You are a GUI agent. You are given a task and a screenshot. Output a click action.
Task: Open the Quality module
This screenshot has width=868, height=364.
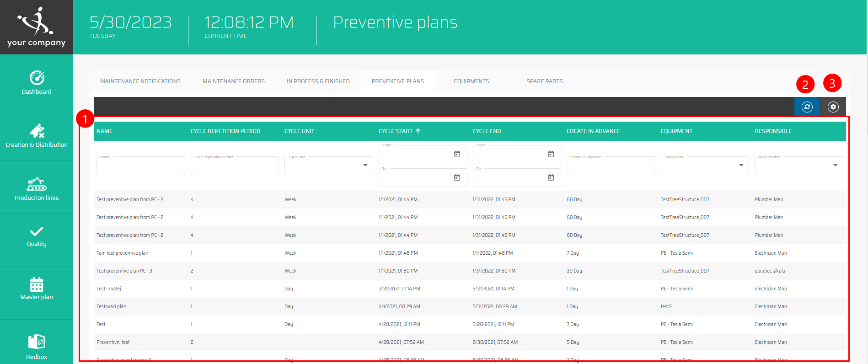click(x=37, y=236)
